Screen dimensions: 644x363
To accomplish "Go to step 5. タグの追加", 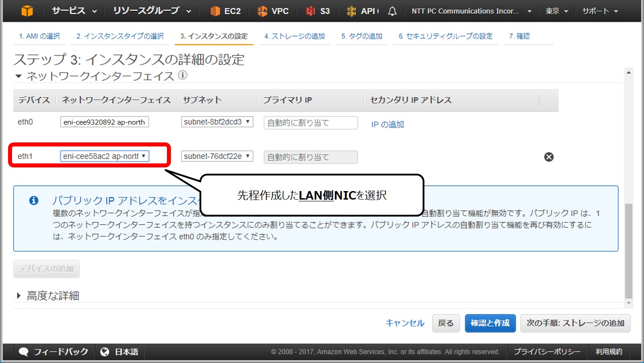I will point(362,36).
